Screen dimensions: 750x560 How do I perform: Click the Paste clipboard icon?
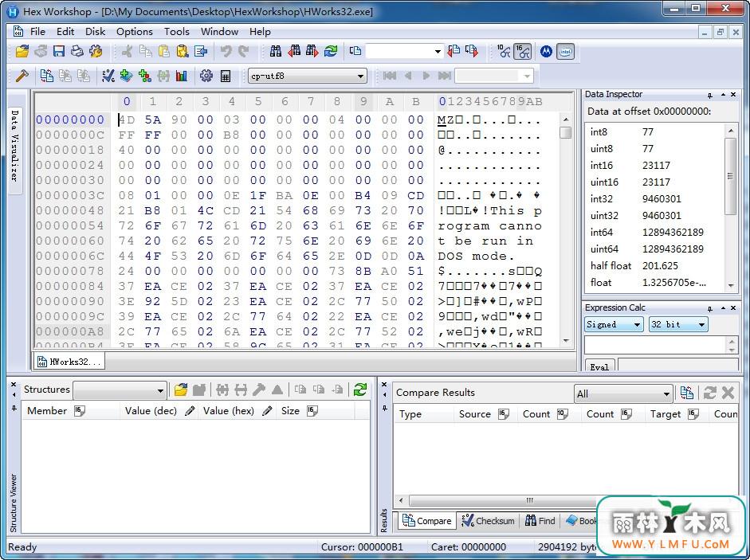[164, 51]
